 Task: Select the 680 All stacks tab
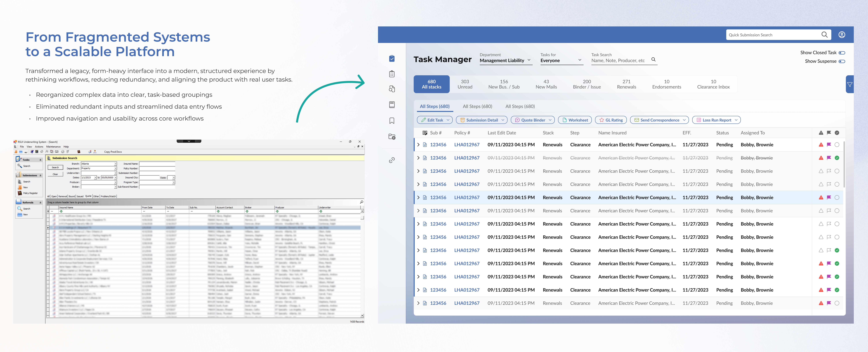click(x=432, y=84)
